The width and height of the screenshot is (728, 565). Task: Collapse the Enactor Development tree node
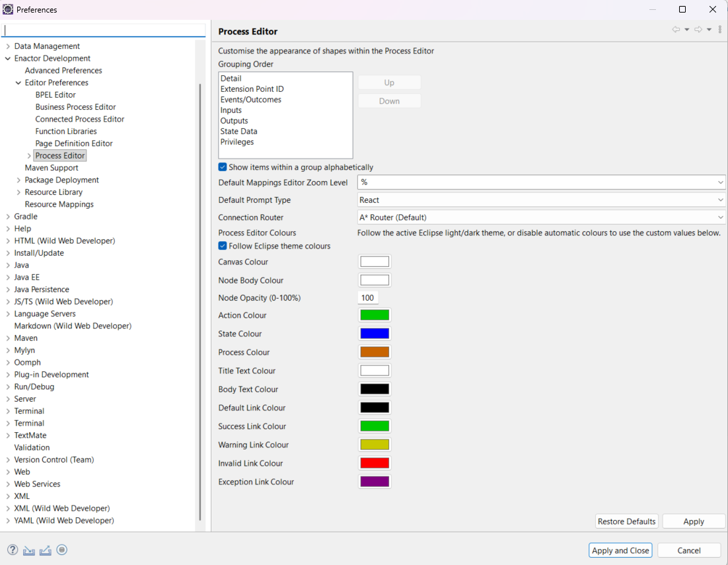click(x=8, y=59)
